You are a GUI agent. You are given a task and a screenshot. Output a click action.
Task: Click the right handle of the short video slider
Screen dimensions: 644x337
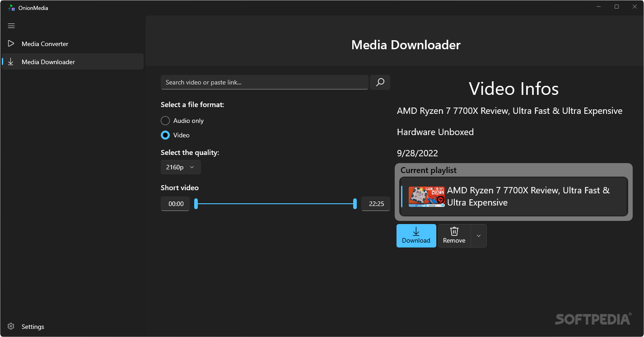click(355, 204)
